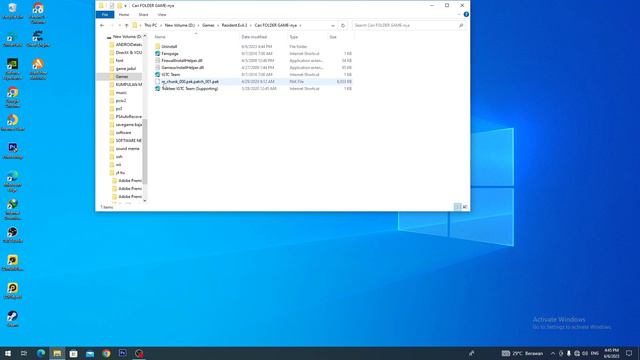The width and height of the screenshot is (640, 360).
Task: Click This PC in breadcrumb path
Action: (x=151, y=25)
